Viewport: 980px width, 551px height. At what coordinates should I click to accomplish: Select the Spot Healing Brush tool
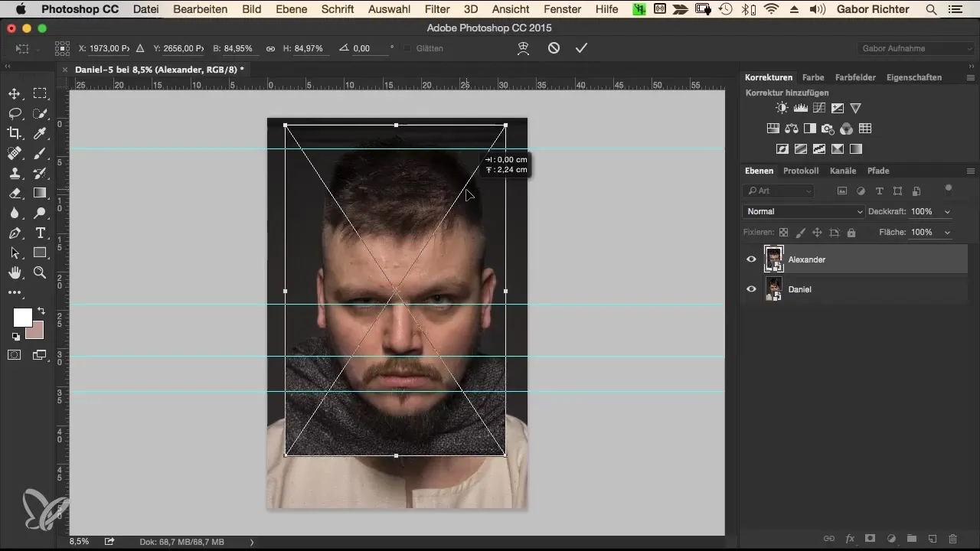coord(15,153)
